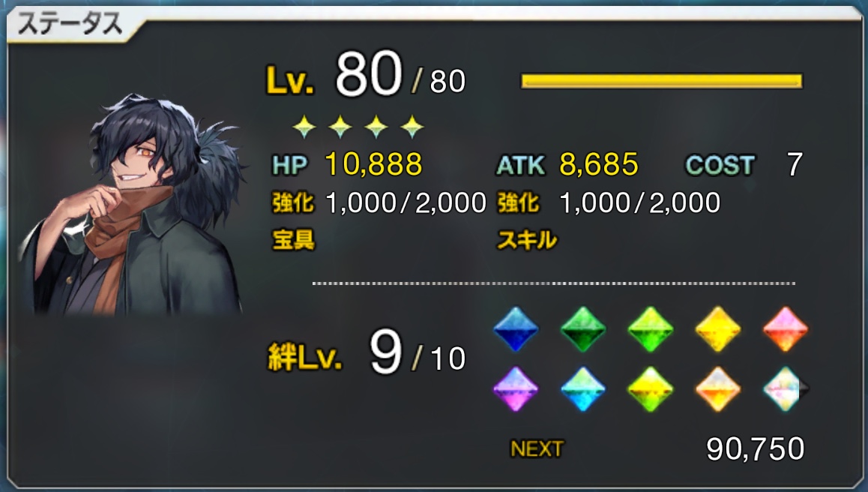Tap the 宝具 label
The width and height of the screenshot is (868, 492).
293,240
